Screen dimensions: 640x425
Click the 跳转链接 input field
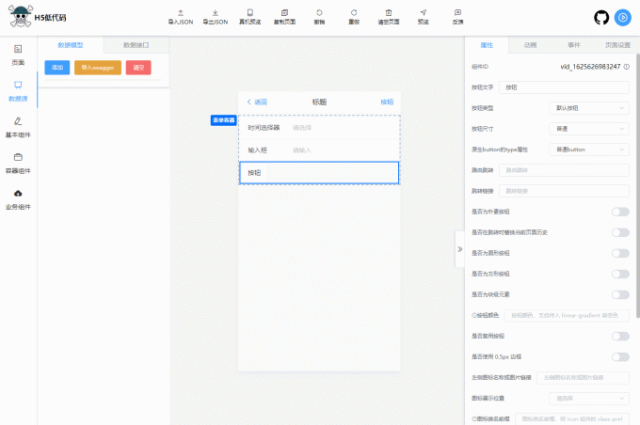564,191
